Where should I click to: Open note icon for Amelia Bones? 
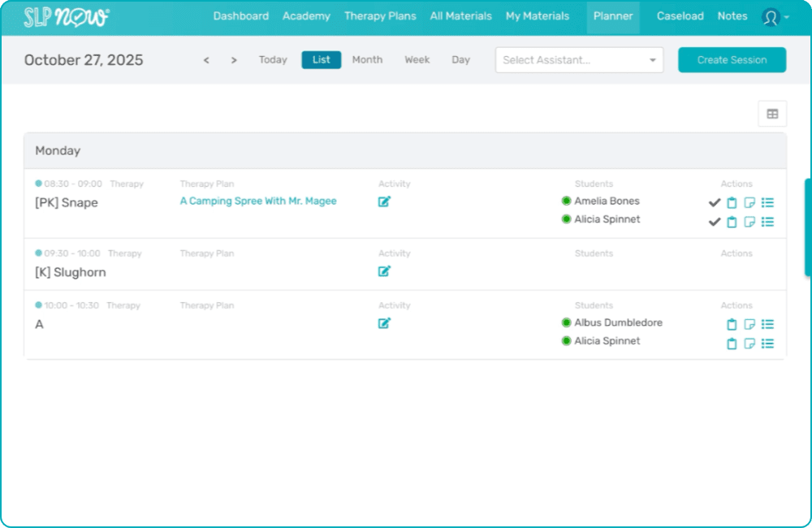(749, 202)
